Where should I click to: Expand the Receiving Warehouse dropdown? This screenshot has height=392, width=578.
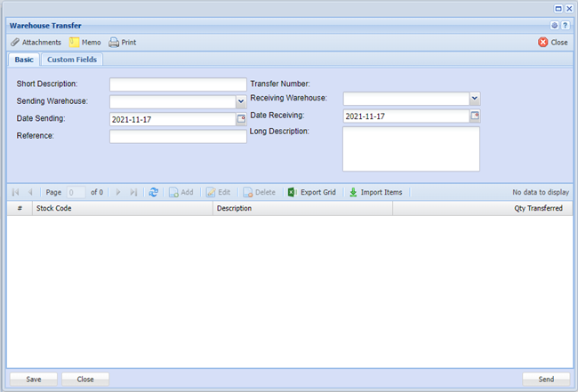click(x=475, y=99)
